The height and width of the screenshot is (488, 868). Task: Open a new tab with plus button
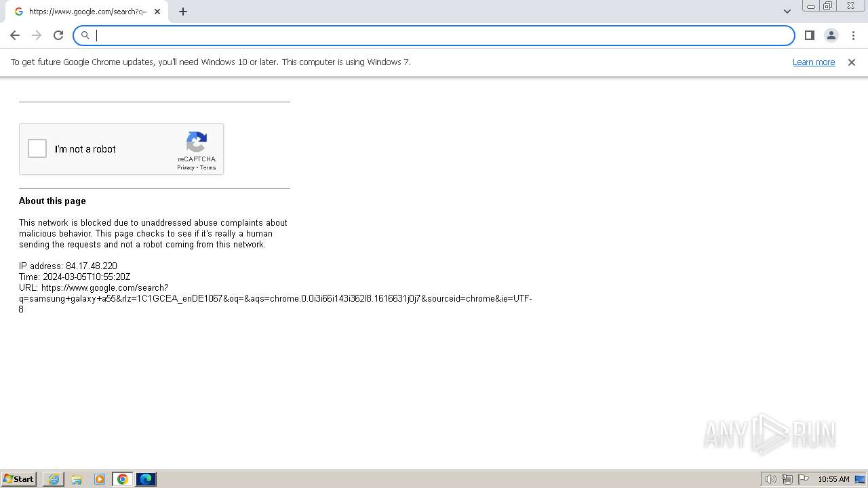pyautogui.click(x=183, y=12)
